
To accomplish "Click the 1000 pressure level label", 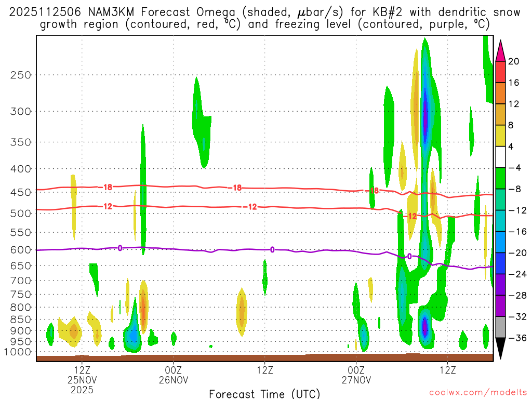I will (18, 352).
